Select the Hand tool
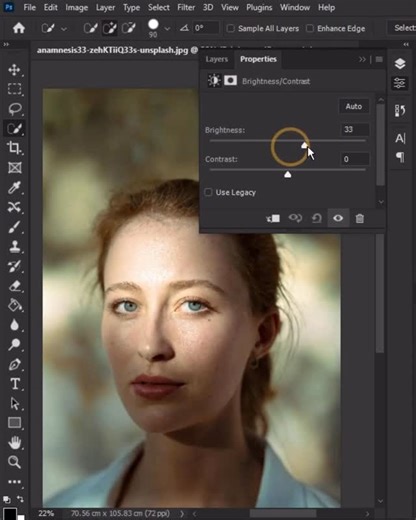This screenshot has height=520, width=416. (x=14, y=443)
